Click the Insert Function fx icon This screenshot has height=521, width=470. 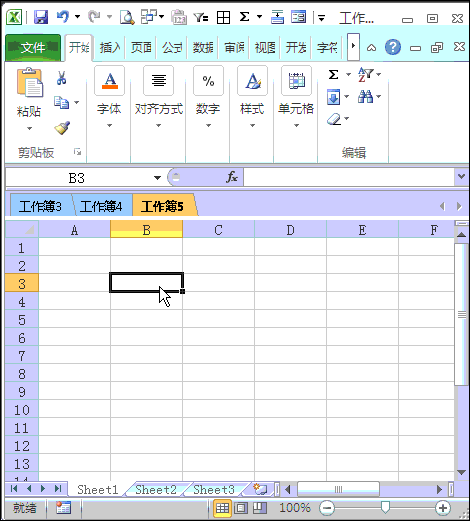coord(232,177)
